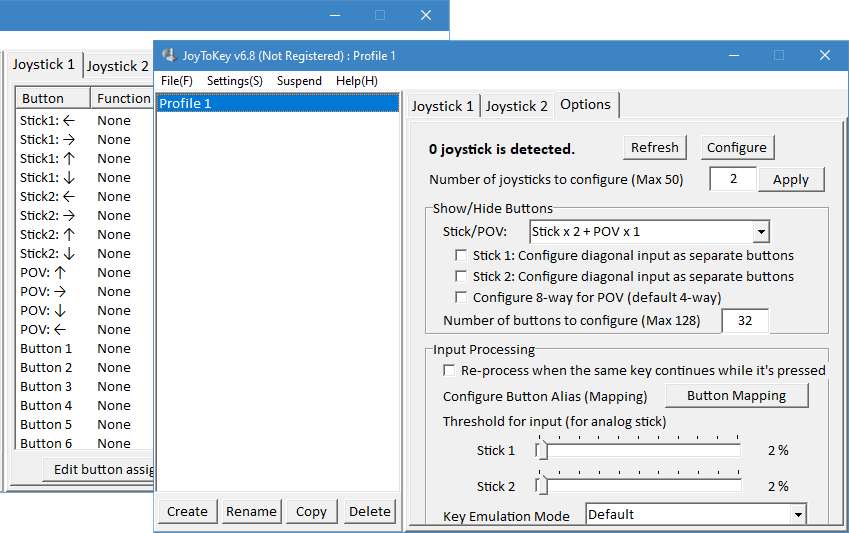This screenshot has width=849, height=533.
Task: Select the Stick2: ← row
Action: coord(85,196)
